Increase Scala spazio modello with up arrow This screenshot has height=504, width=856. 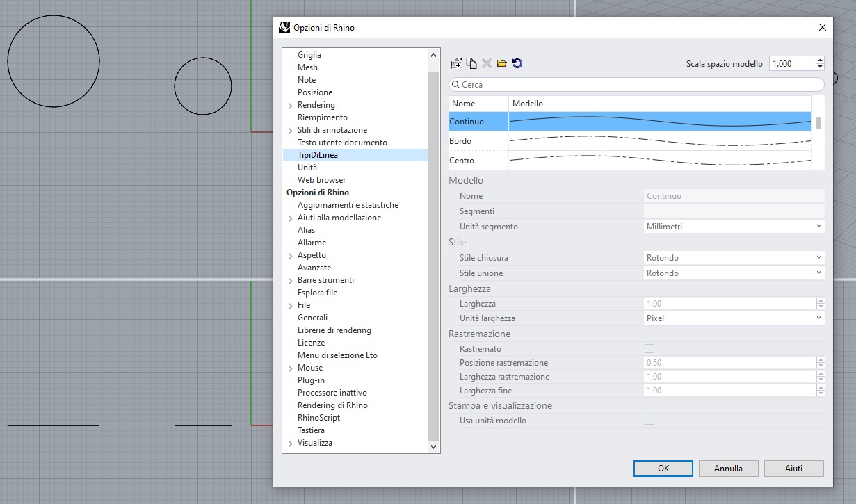(x=820, y=60)
